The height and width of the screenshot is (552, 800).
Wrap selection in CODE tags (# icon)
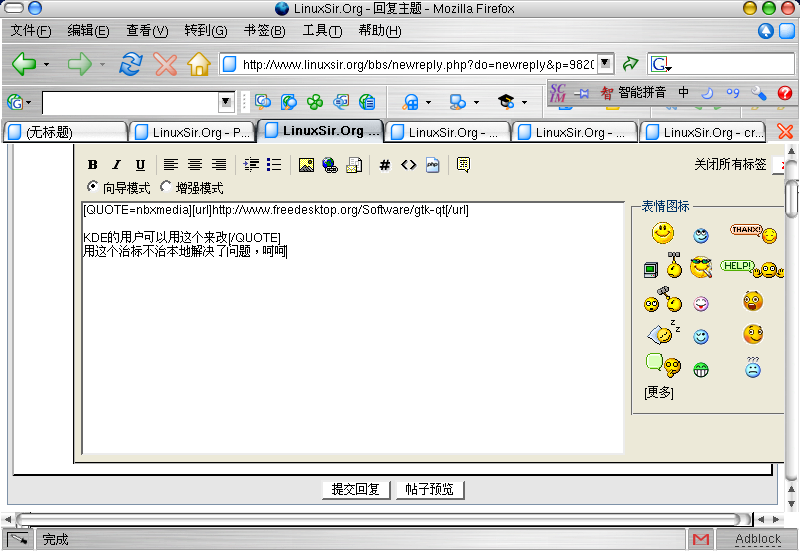(x=385, y=165)
